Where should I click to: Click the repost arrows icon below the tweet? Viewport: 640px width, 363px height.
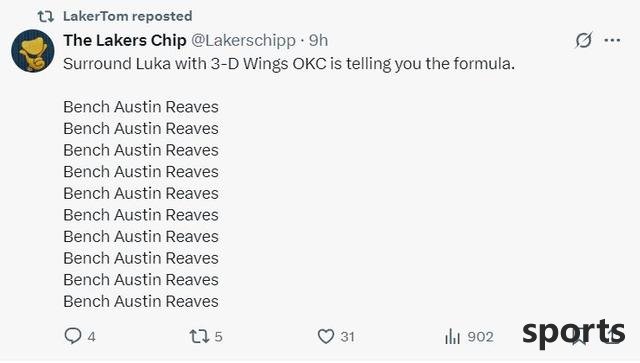(x=199, y=336)
